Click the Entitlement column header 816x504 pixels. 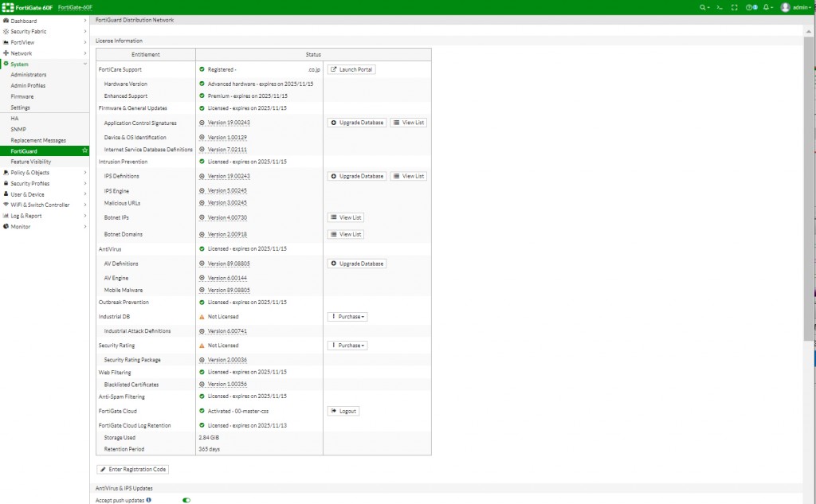click(146, 55)
